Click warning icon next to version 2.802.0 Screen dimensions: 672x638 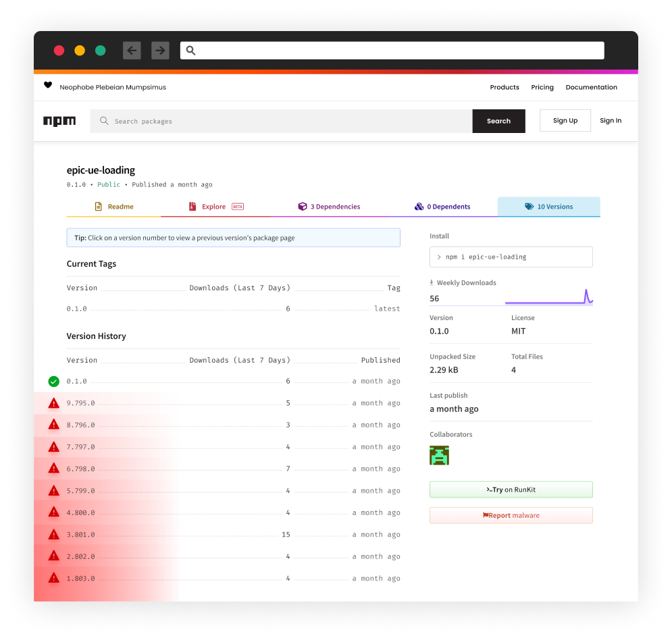click(x=53, y=556)
